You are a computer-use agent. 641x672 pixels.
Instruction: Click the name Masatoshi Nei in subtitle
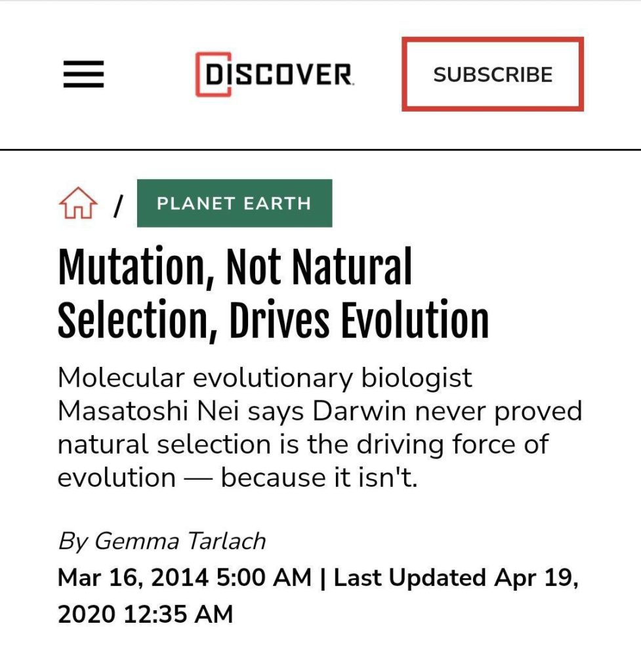[148, 411]
